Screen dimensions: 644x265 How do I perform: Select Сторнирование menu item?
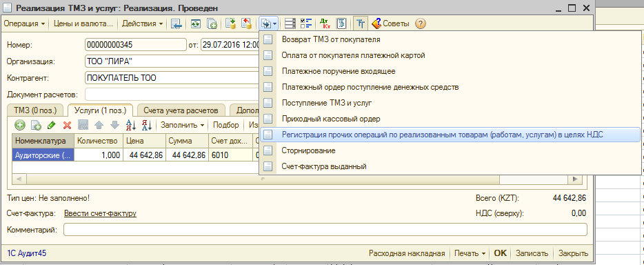450,150
